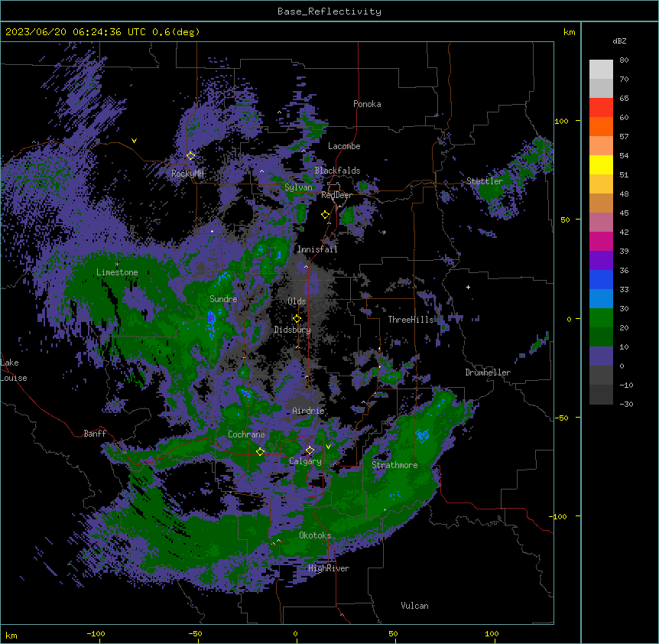This screenshot has width=659, height=644.
Task: Click the Lacombe town label
Action: click(x=344, y=146)
